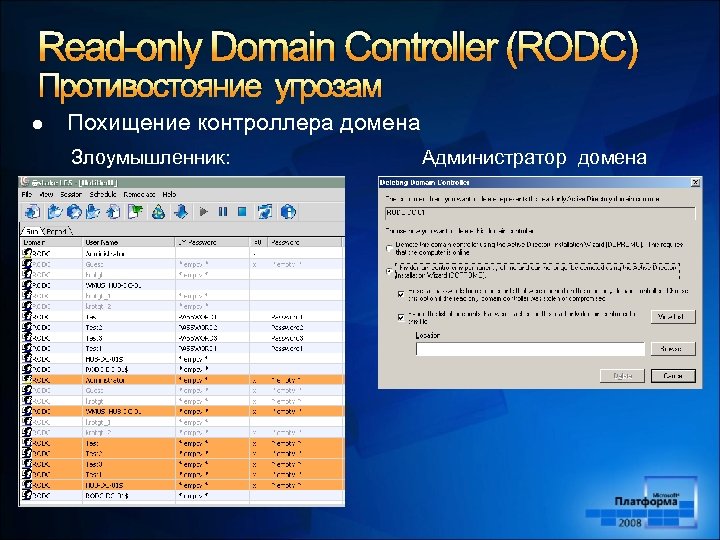This screenshot has height=540, width=720.
Task: Open the Help menu
Action: [x=169, y=194]
